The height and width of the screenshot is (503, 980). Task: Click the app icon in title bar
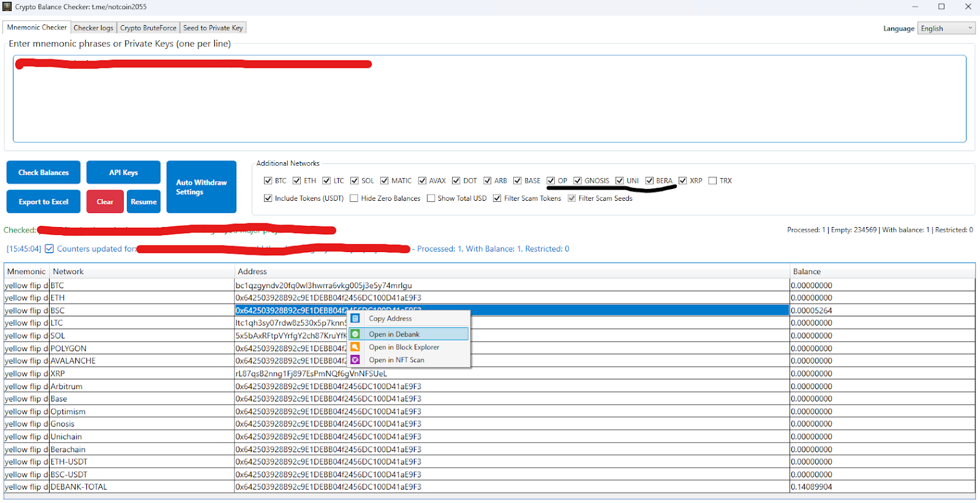(7, 7)
